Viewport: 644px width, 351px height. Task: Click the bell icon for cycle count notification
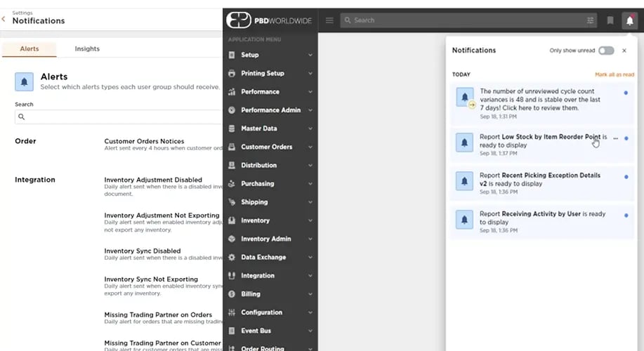click(x=464, y=98)
